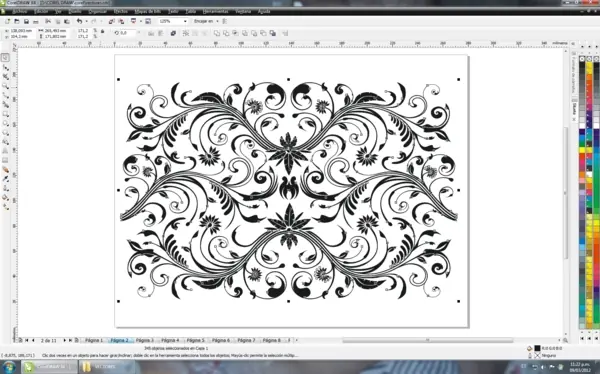Image resolution: width=600 pixels, height=374 pixels.
Task: Select the Interactive Fill tool
Action: [5, 207]
